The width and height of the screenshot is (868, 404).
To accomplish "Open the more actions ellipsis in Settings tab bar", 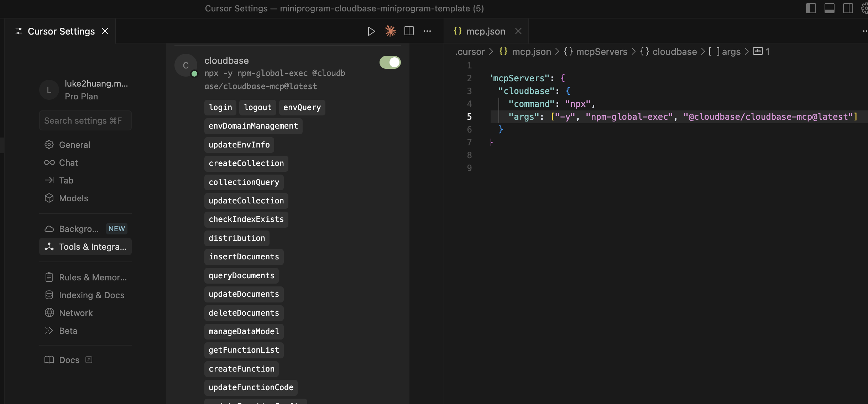I will click(427, 31).
